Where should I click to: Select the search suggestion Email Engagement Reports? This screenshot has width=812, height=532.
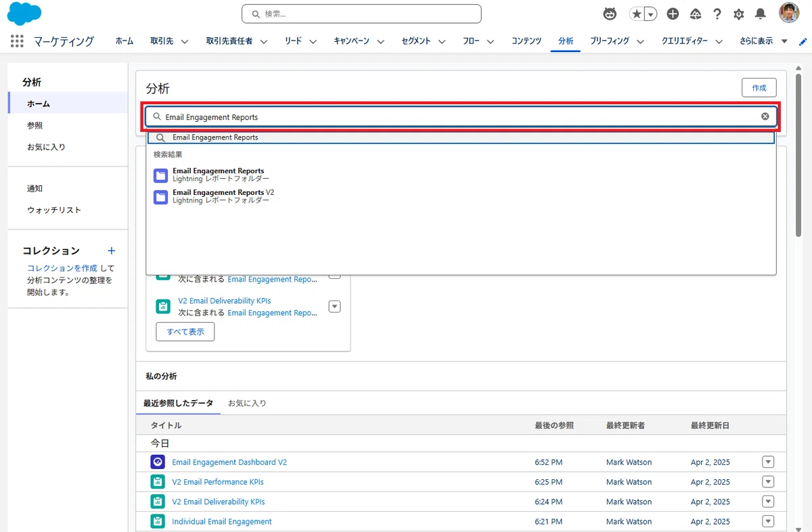point(460,137)
